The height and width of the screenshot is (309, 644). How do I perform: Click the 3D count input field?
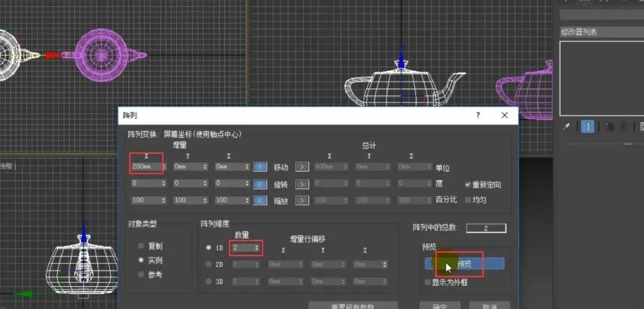point(243,282)
